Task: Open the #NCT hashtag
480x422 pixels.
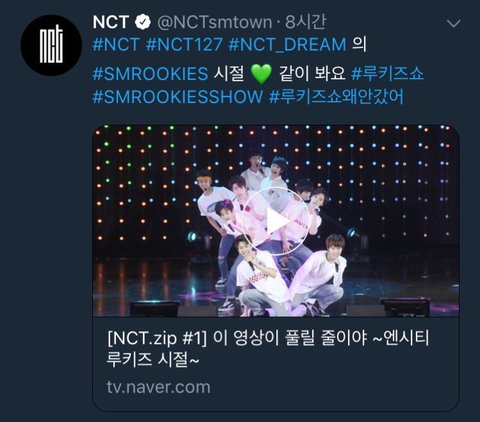Action: pyautogui.click(x=116, y=45)
